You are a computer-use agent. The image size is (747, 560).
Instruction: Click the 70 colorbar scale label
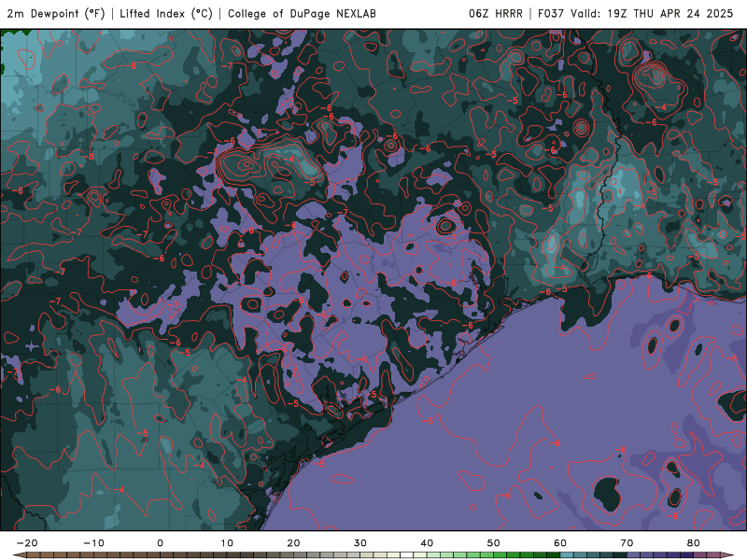click(x=627, y=543)
